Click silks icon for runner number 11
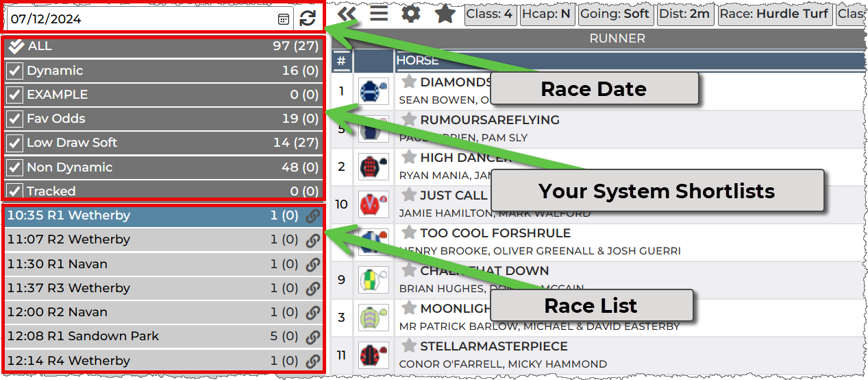This screenshot has width=868, height=380. pyautogui.click(x=373, y=355)
